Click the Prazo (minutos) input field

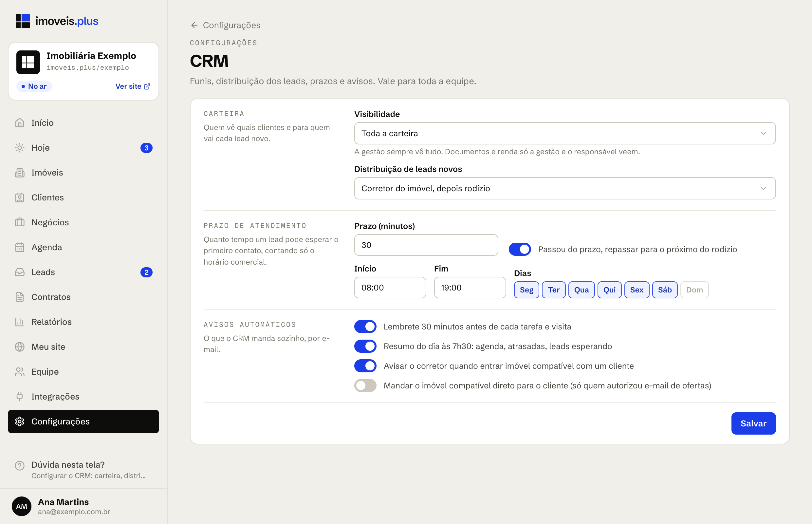point(426,245)
